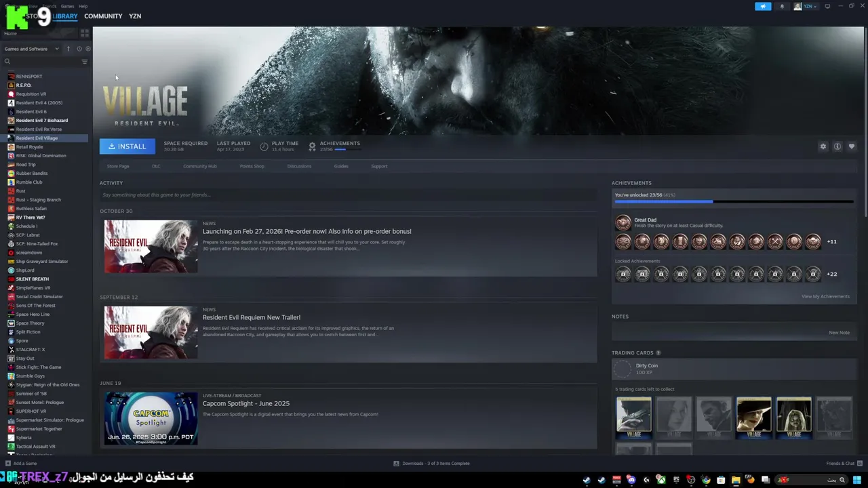The height and width of the screenshot is (488, 868).
Task: Expand the Games and Software dropdown
Action: coord(31,49)
